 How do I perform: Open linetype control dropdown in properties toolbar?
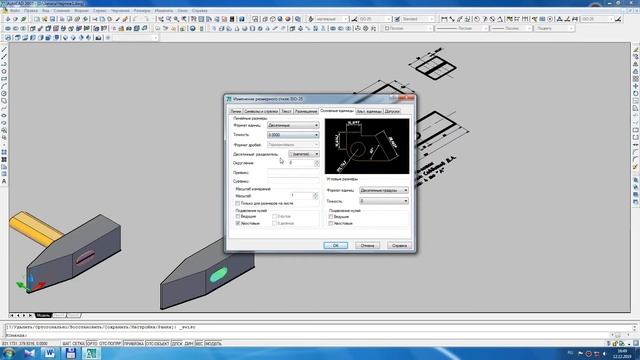(x=461, y=29)
